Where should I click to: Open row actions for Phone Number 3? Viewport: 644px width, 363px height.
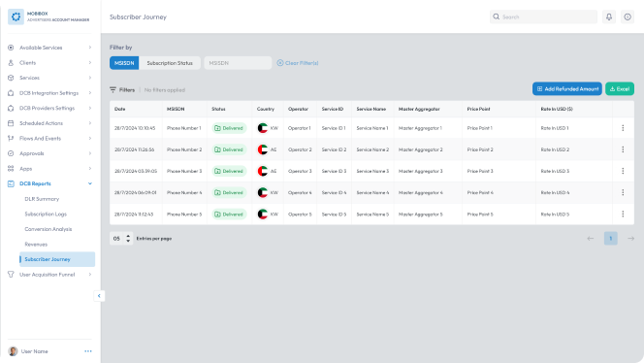pos(623,171)
